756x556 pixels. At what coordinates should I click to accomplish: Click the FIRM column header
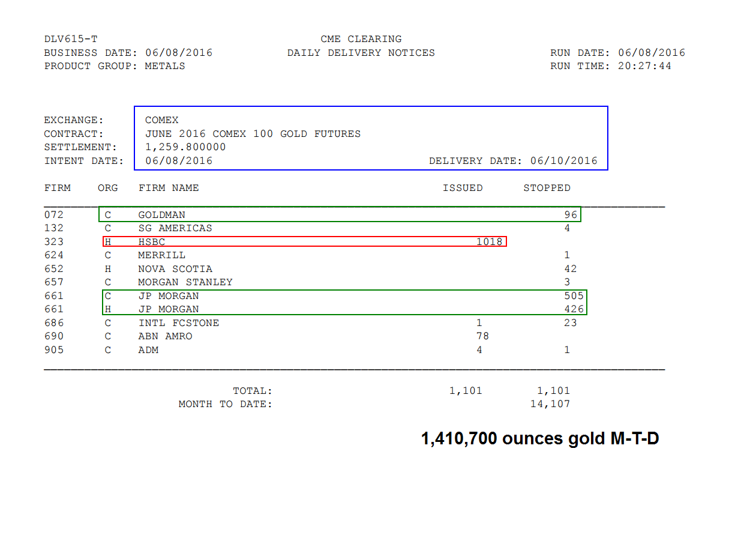(x=58, y=188)
